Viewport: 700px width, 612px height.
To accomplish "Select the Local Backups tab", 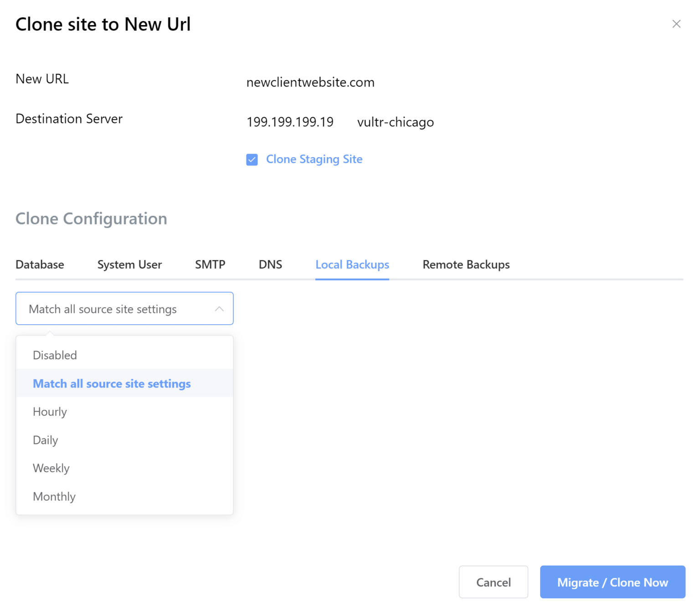I will tap(352, 265).
